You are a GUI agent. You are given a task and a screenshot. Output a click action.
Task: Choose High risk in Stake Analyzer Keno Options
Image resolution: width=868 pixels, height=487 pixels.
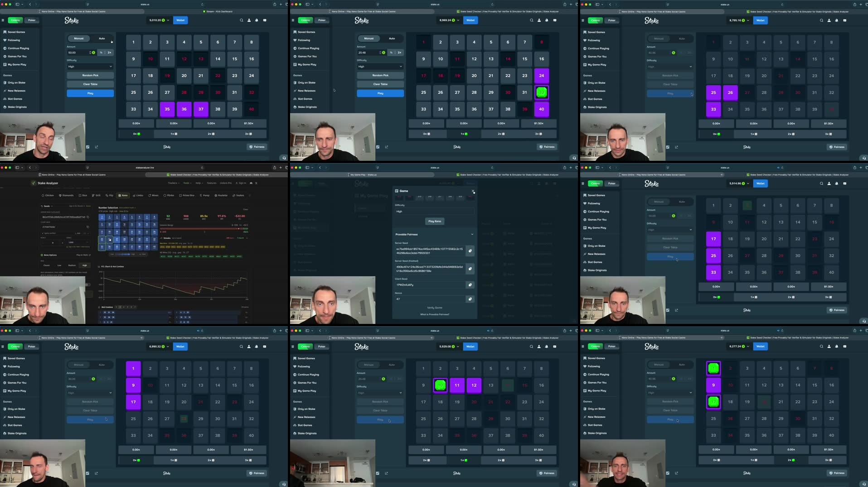click(x=84, y=265)
